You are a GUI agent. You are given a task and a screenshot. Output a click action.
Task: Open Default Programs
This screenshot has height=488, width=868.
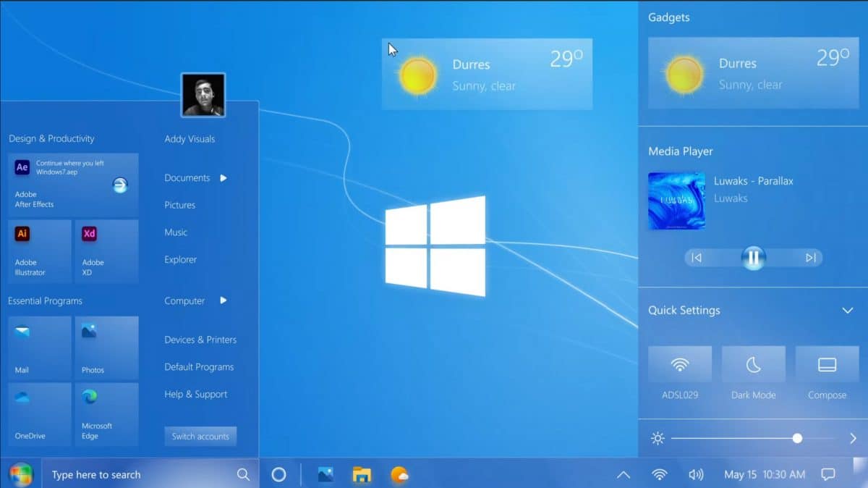coord(198,366)
